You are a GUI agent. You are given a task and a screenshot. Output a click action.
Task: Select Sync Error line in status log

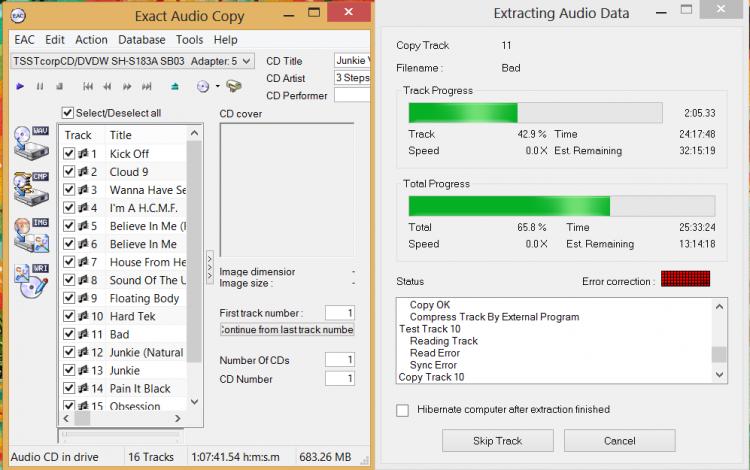point(433,365)
